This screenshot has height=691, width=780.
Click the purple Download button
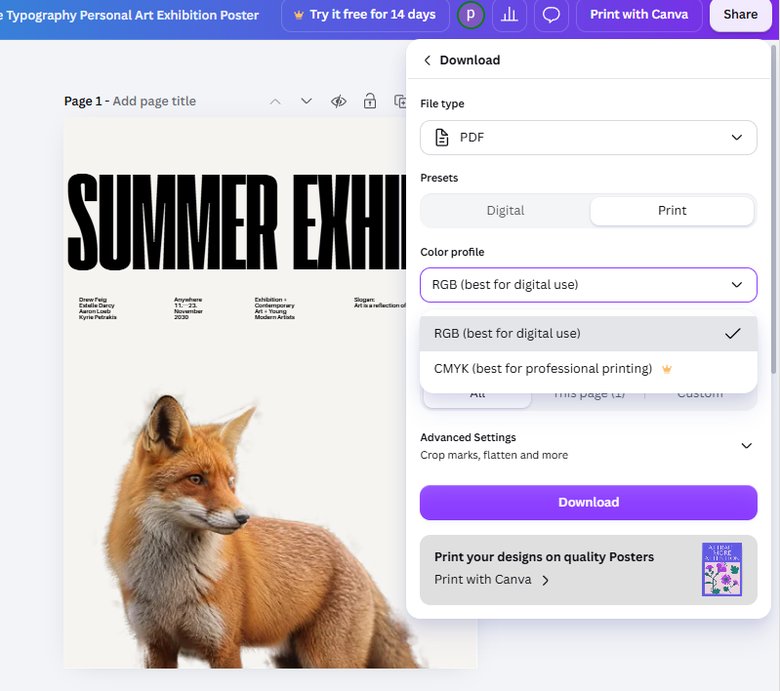(588, 502)
